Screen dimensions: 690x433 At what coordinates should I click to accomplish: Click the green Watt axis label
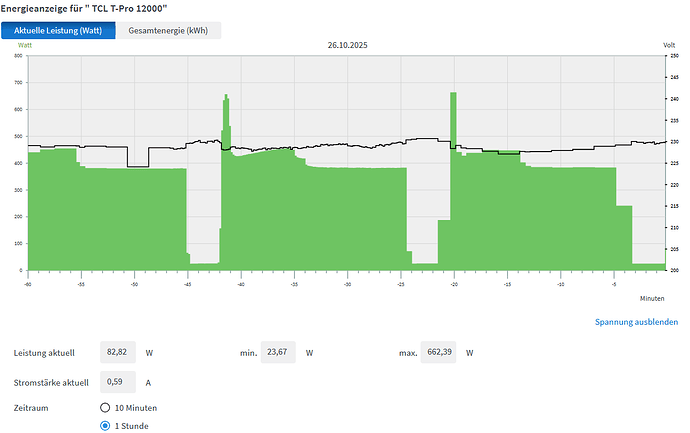coord(24,46)
